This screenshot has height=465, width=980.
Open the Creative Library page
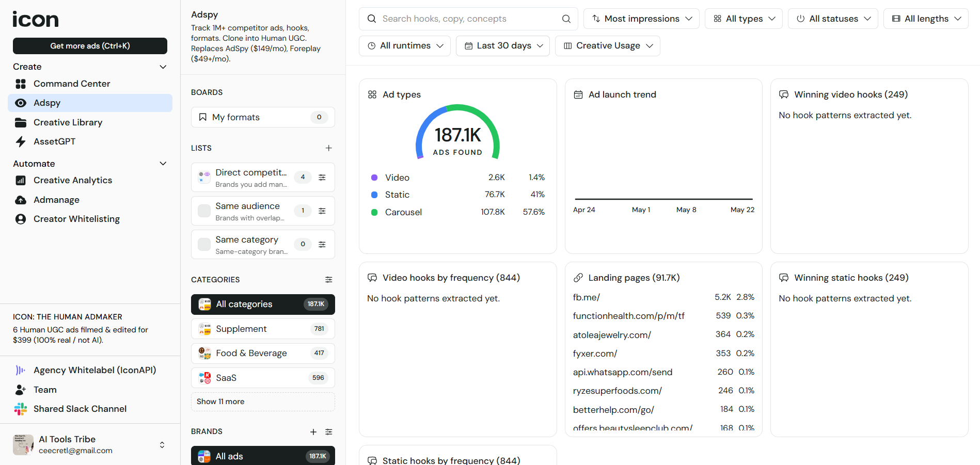pyautogui.click(x=90, y=122)
